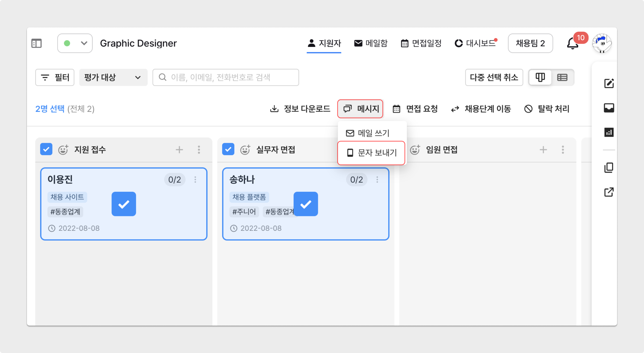The width and height of the screenshot is (644, 353).
Task: Click the external link icon in sidebar
Action: (x=609, y=192)
